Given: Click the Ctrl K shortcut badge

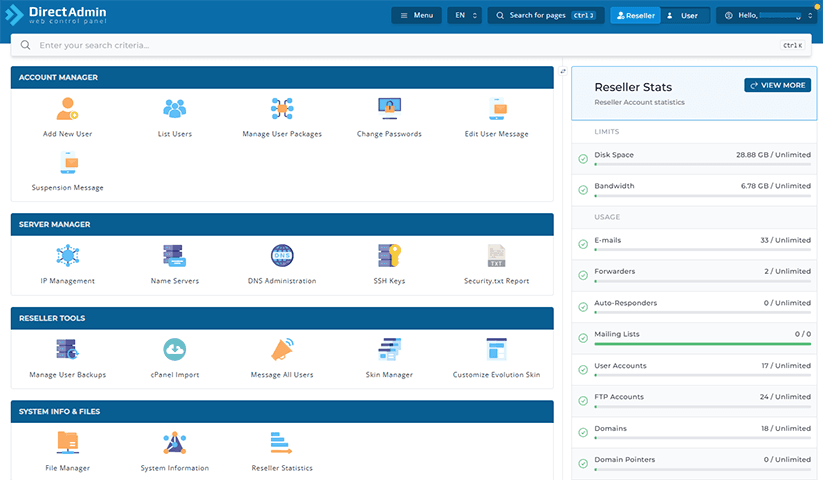Looking at the screenshot, I should point(793,45).
